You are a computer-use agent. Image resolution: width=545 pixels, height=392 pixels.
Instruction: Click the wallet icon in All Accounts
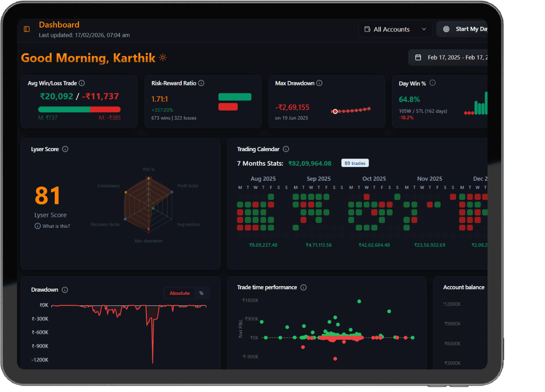coord(368,29)
